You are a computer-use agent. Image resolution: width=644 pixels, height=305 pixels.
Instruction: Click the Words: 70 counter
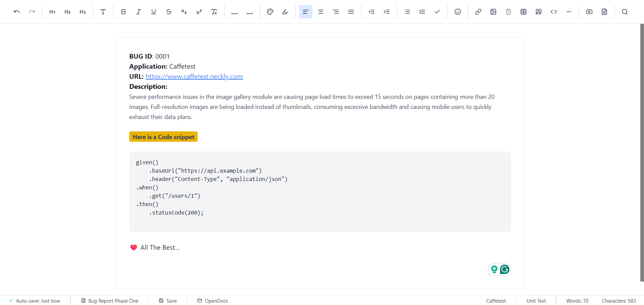pos(577,301)
